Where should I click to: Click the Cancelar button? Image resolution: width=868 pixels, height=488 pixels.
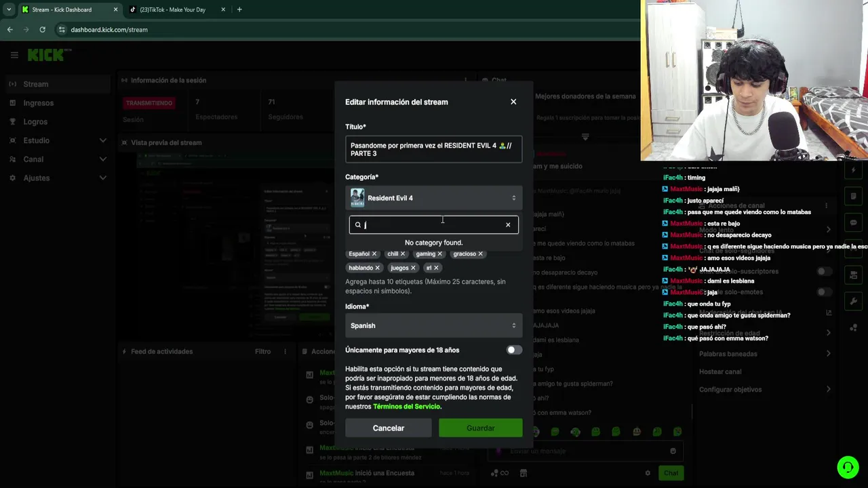389,428
